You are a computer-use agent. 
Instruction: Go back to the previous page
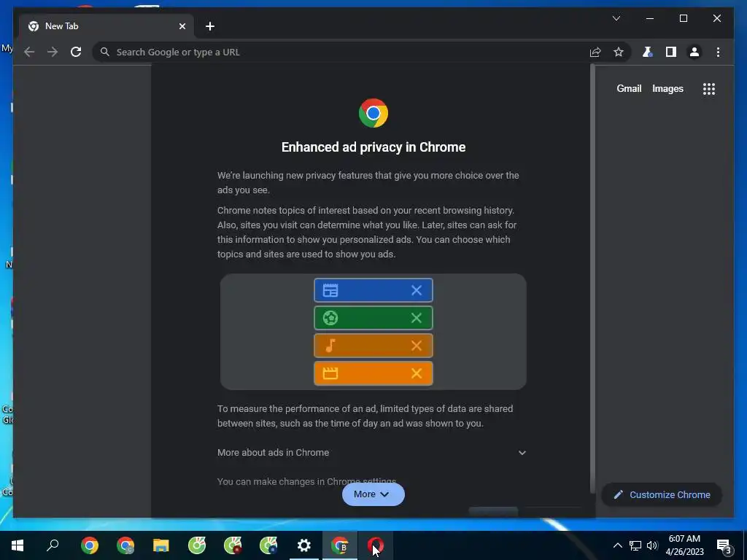[29, 52]
